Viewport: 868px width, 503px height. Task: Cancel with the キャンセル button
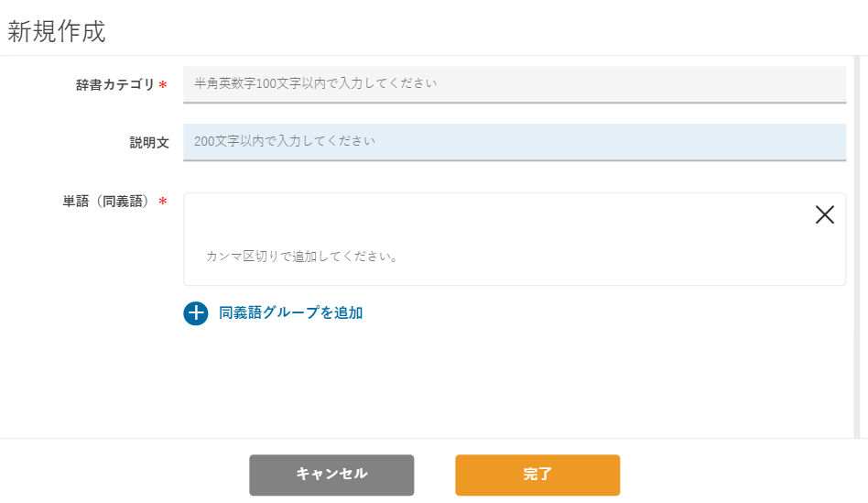331,475
